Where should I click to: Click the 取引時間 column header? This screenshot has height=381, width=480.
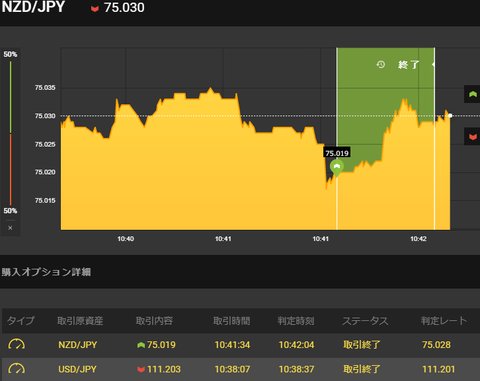point(232,321)
